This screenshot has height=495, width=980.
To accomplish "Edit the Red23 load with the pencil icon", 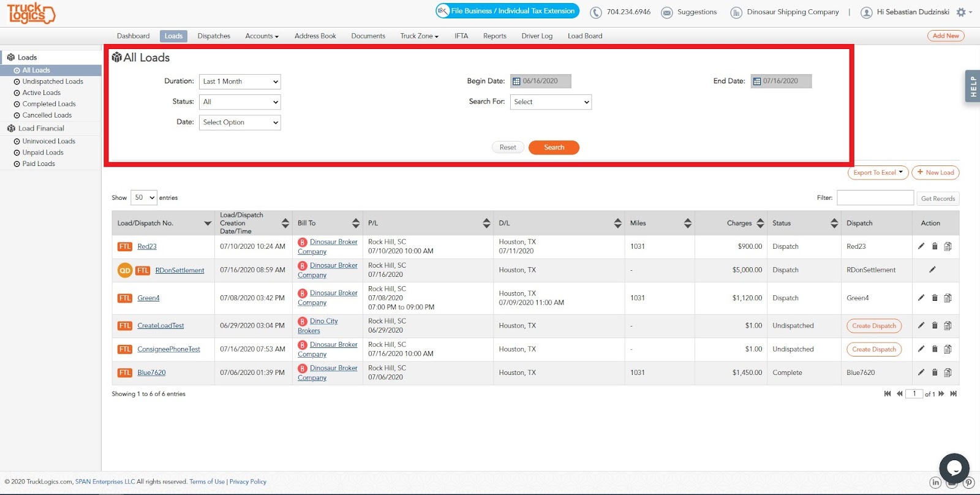I will click(x=921, y=246).
